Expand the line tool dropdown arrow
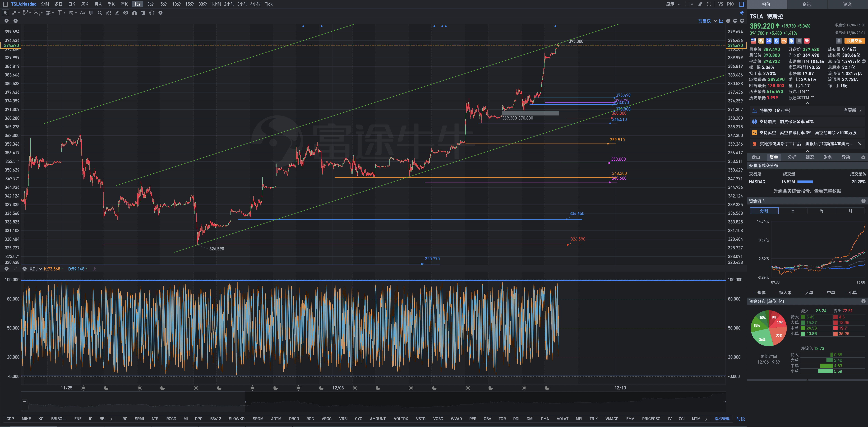868x427 pixels. (x=19, y=13)
